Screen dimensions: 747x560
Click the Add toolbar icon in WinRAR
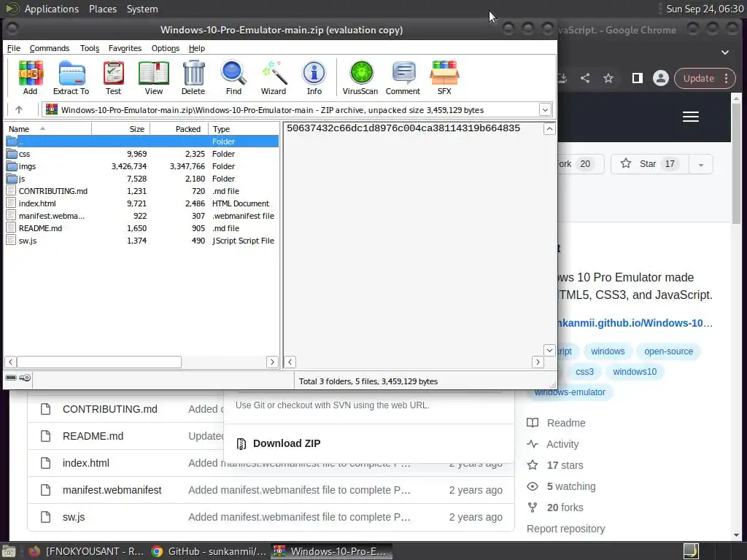click(x=31, y=77)
